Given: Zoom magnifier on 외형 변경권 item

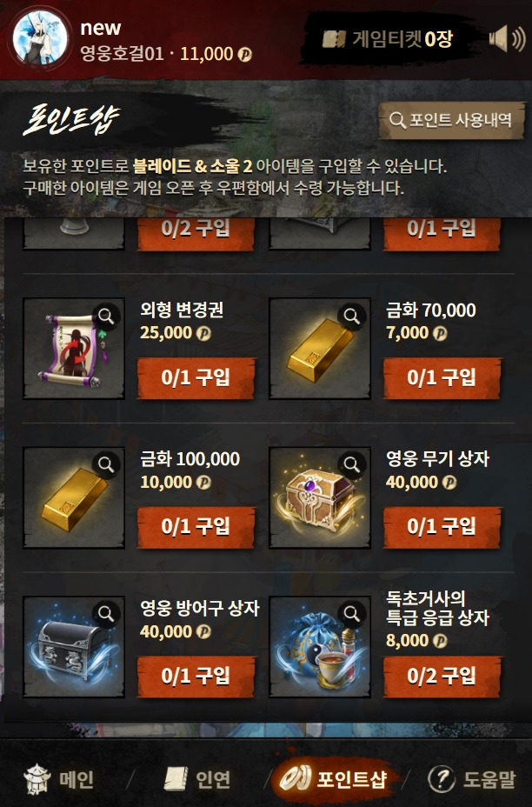Looking at the screenshot, I should pyautogui.click(x=106, y=316).
